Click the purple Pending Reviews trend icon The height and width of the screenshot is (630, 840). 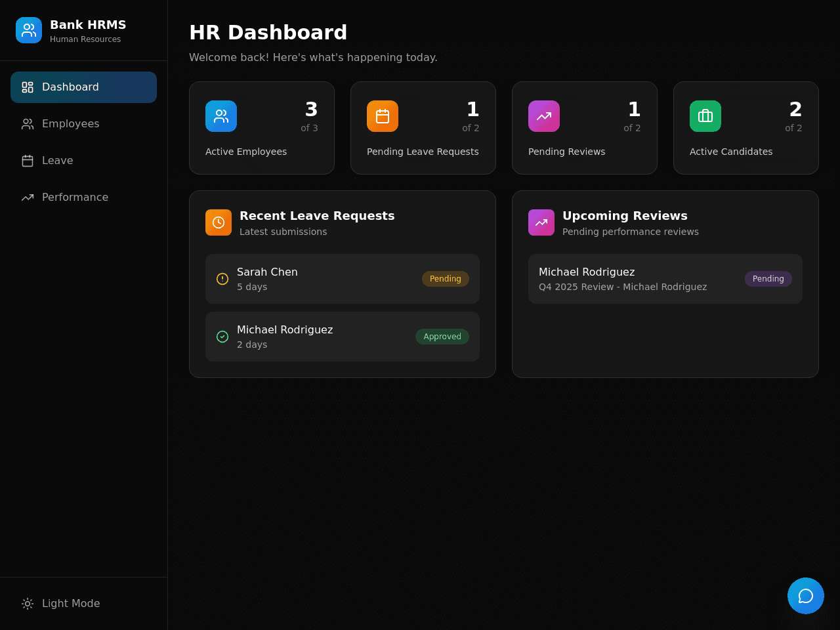(544, 116)
